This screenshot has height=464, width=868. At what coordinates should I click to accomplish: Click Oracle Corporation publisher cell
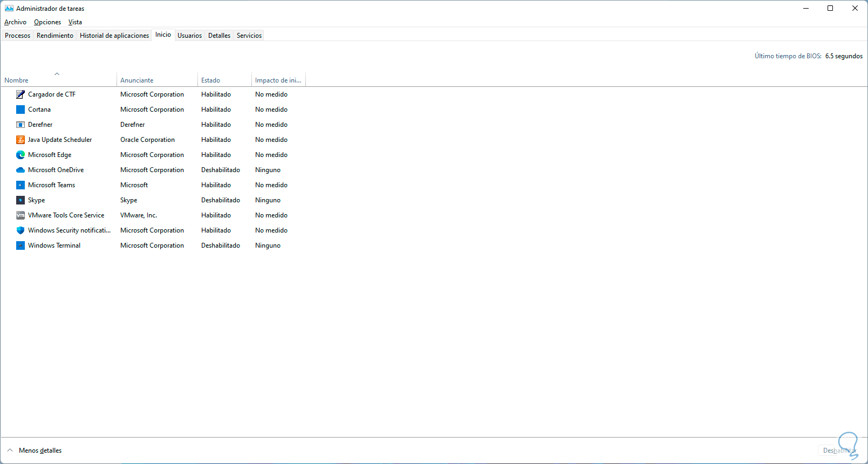(148, 140)
